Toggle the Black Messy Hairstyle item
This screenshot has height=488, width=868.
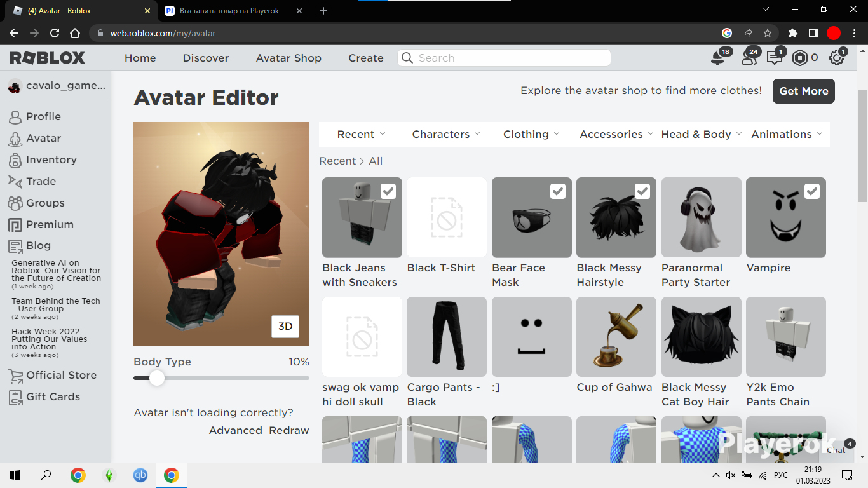pyautogui.click(x=616, y=217)
